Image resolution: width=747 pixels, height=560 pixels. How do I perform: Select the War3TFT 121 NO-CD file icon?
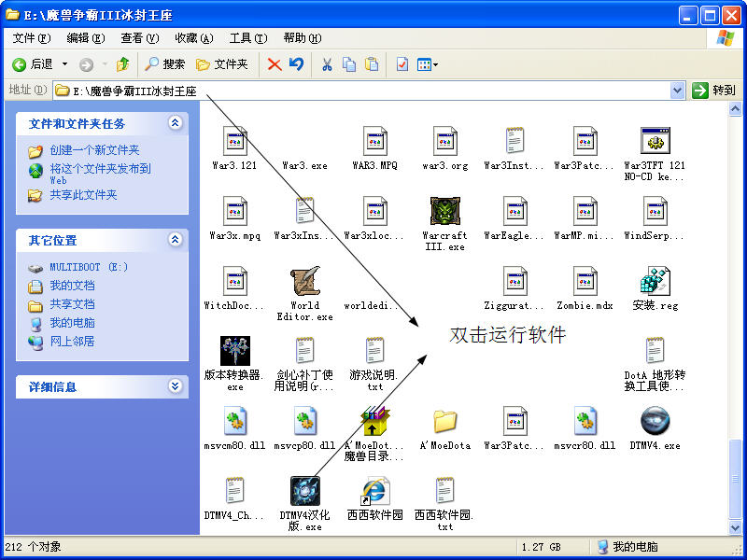[655, 141]
